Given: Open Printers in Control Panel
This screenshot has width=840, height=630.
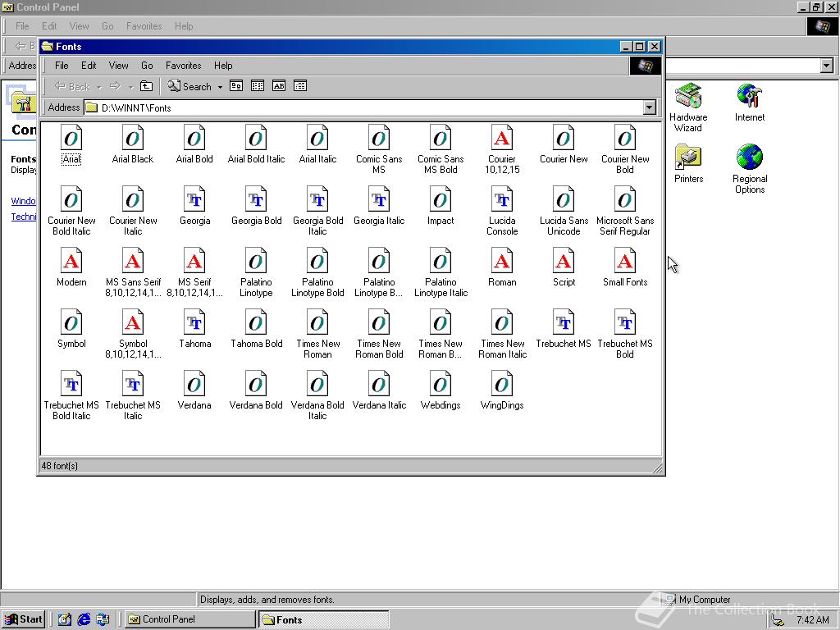Looking at the screenshot, I should coord(688,164).
